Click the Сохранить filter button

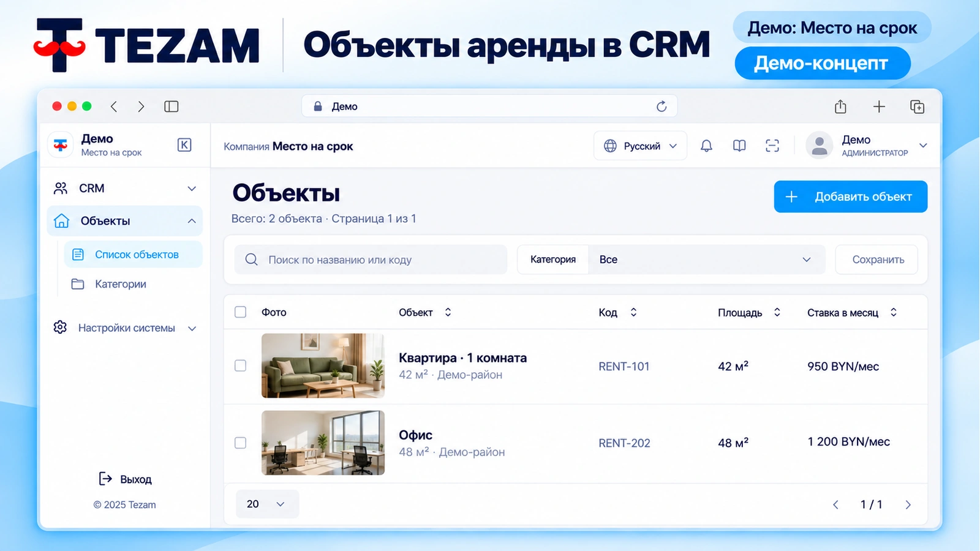(x=876, y=260)
